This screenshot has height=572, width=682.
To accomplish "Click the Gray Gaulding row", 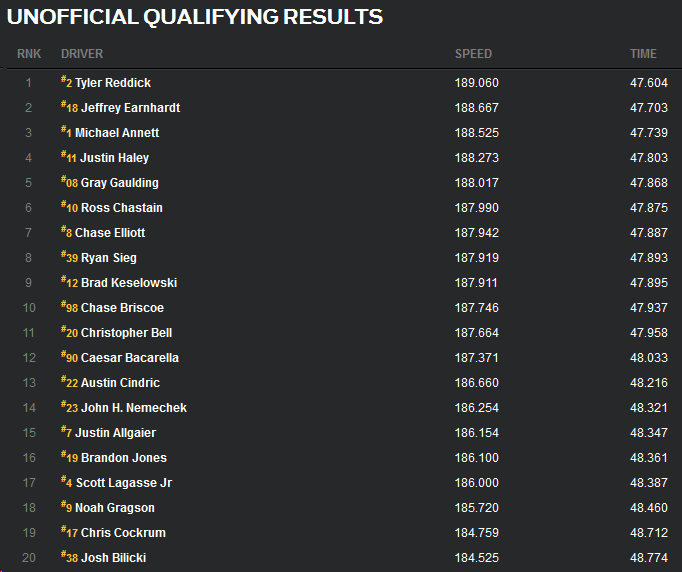I will (x=119, y=183).
